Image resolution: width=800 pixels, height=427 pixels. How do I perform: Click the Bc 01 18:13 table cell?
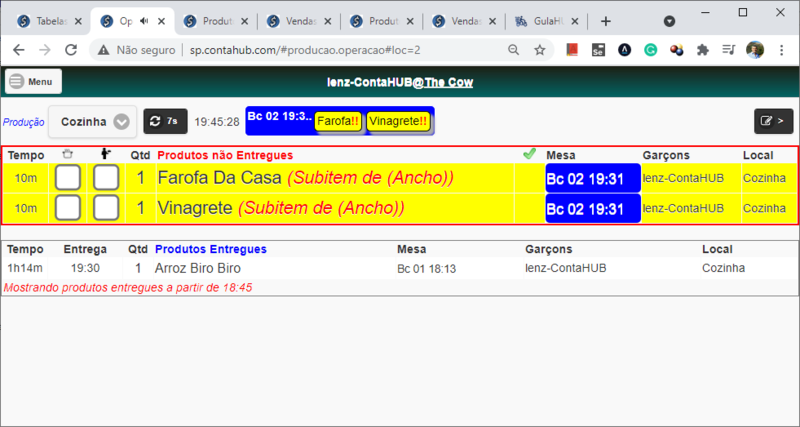pyautogui.click(x=427, y=269)
